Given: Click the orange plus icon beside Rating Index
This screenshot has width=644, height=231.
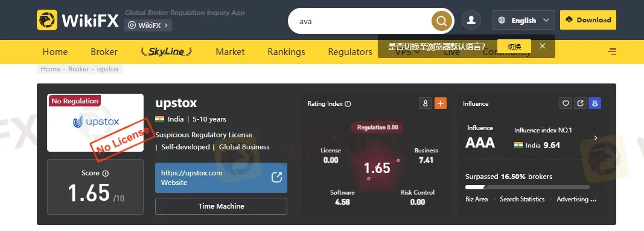Looking at the screenshot, I should pyautogui.click(x=440, y=103).
